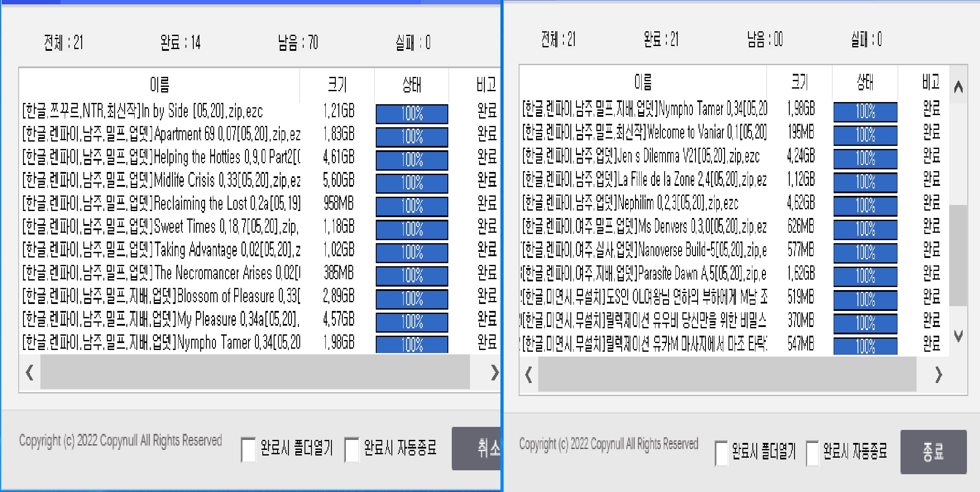Enable 완료시 폴더열기 in right window

tap(721, 453)
